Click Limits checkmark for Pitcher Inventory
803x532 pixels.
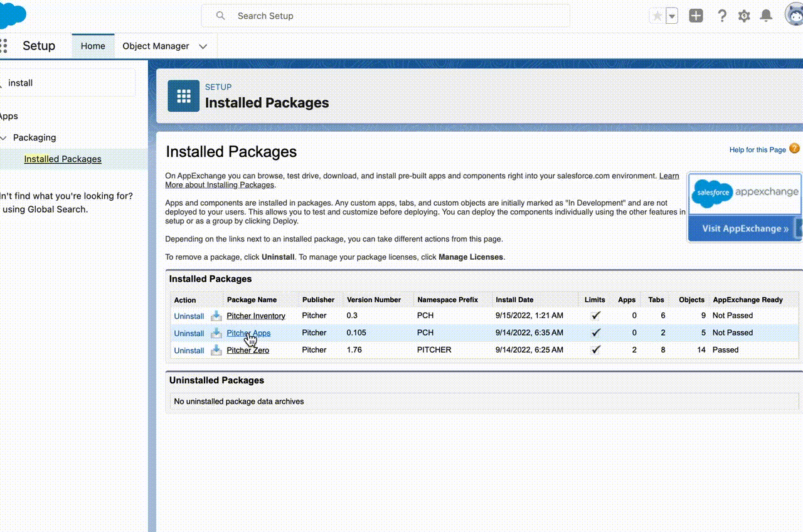[x=596, y=316]
